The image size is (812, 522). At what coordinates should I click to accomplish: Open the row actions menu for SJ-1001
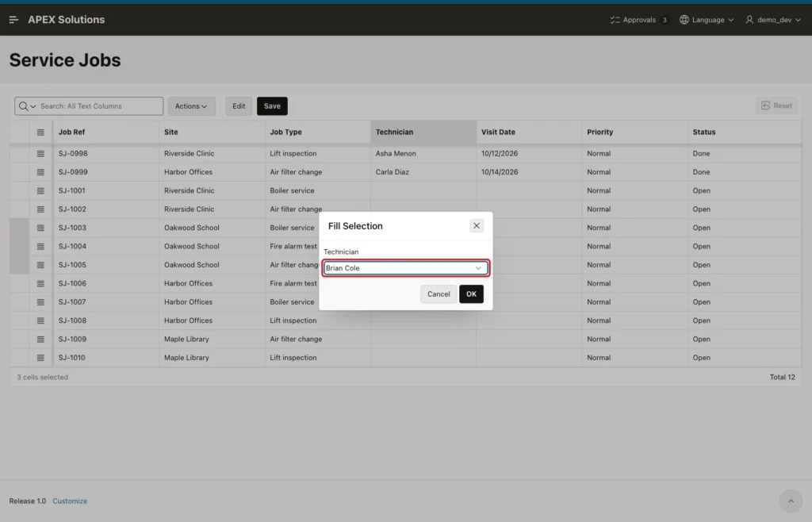point(40,190)
